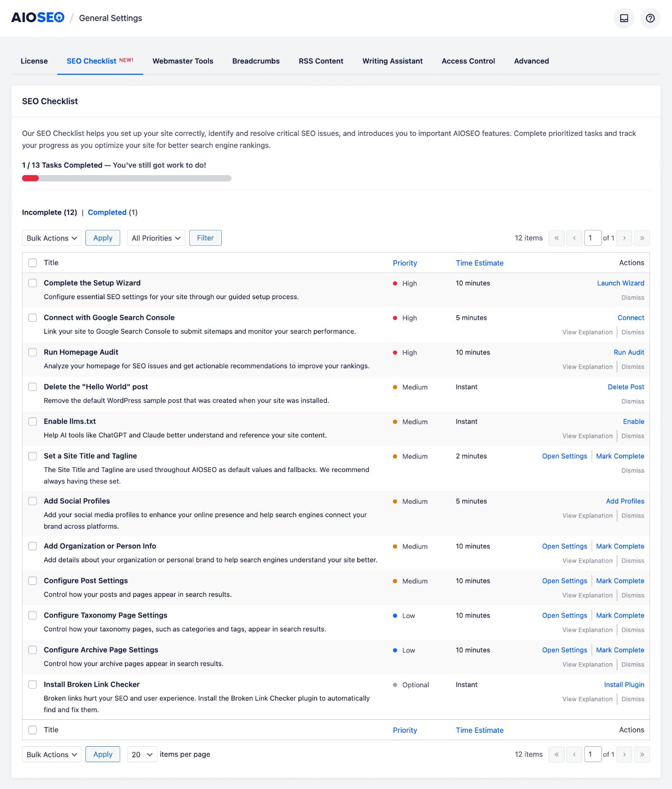View Explanation for Run Homepage Audit

click(x=588, y=367)
